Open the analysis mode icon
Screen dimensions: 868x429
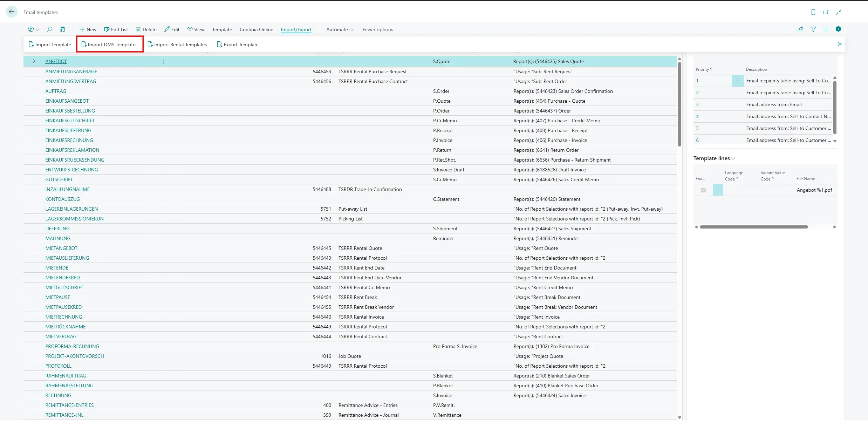(62, 29)
